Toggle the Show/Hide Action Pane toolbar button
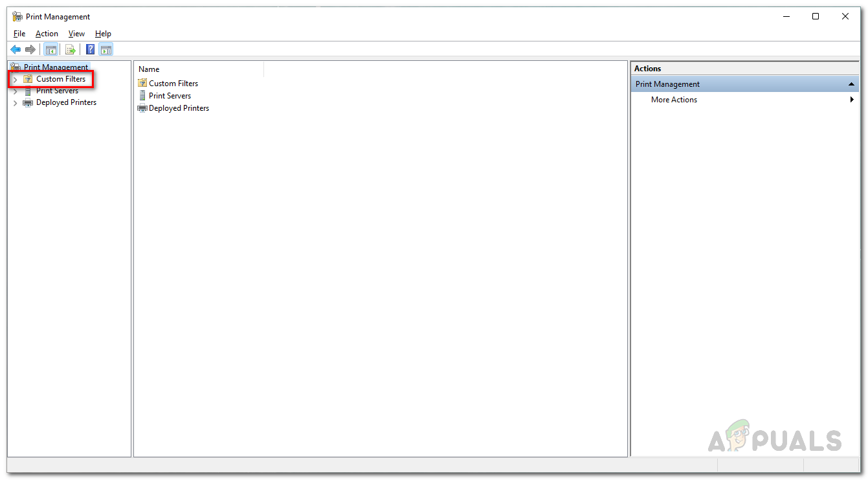 point(106,50)
